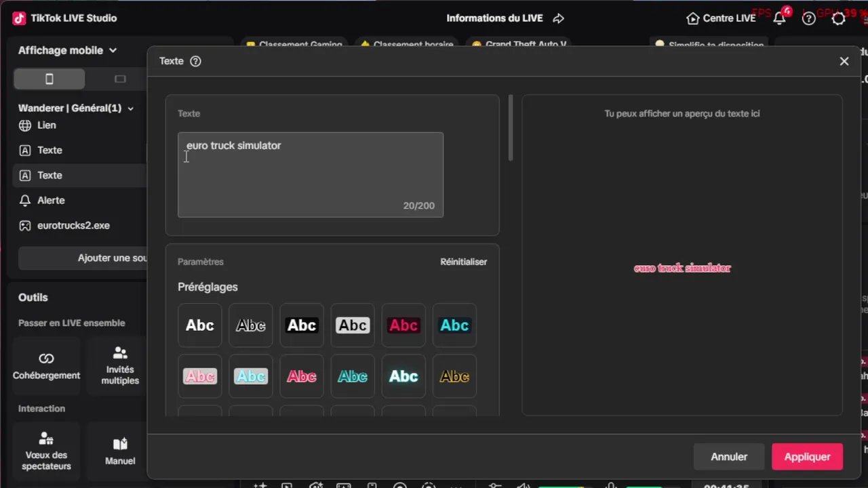This screenshot has height=488, width=868.
Task: Close the Texte dialog with X
Action: [844, 61]
